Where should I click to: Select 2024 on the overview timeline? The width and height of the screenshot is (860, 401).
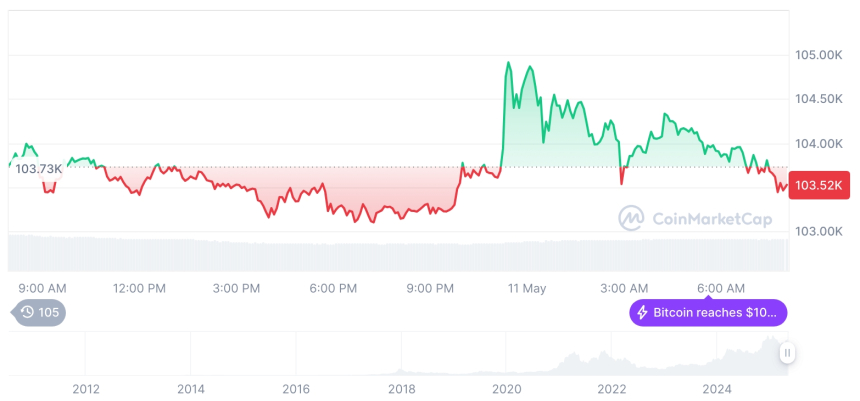pyautogui.click(x=717, y=388)
